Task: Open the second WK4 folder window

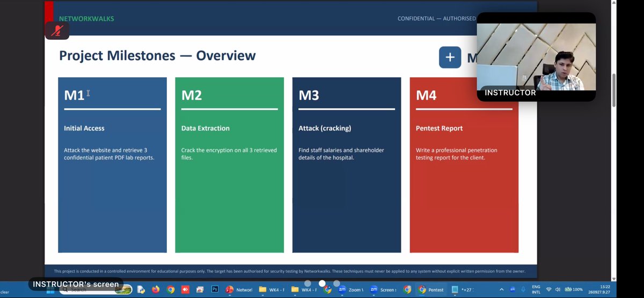Action: click(x=304, y=289)
